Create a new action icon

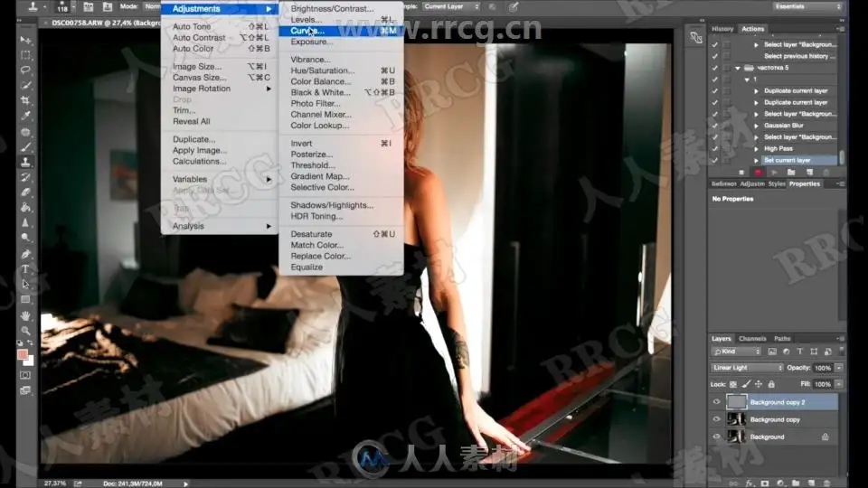[808, 173]
